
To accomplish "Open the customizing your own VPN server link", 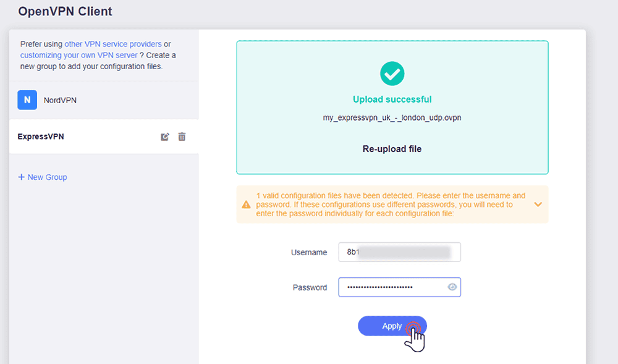I will [x=79, y=55].
